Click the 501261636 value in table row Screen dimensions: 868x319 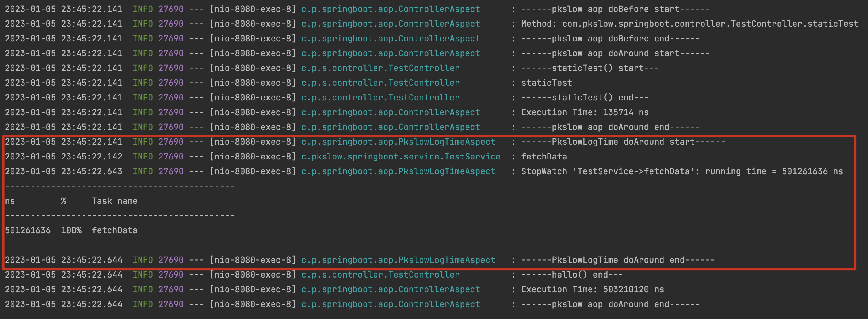(x=28, y=230)
